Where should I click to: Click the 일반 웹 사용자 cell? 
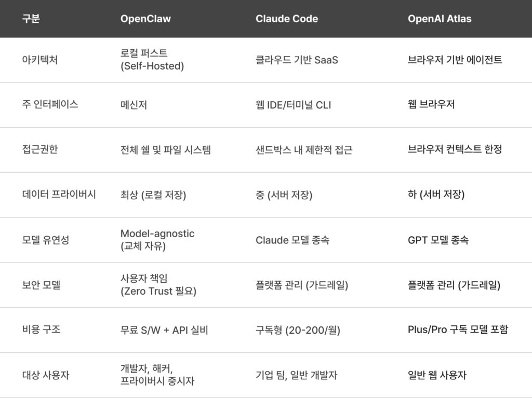click(437, 375)
